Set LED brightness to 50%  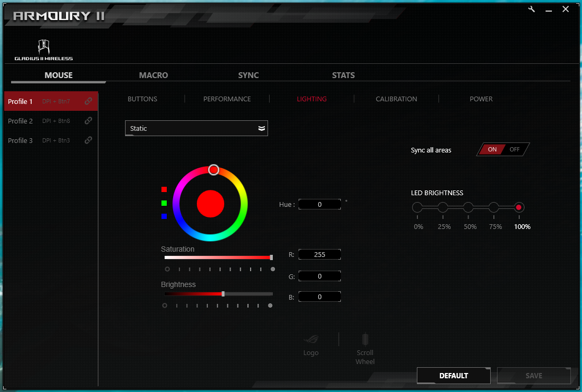click(x=468, y=207)
